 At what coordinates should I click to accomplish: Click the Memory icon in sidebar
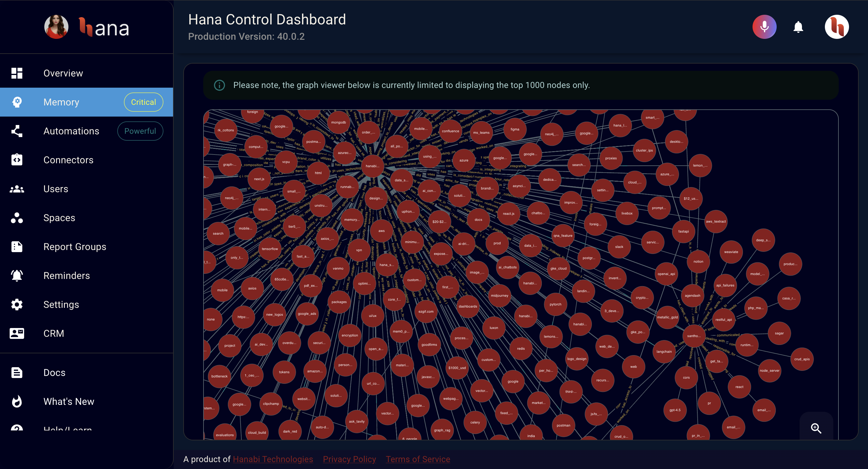point(17,102)
